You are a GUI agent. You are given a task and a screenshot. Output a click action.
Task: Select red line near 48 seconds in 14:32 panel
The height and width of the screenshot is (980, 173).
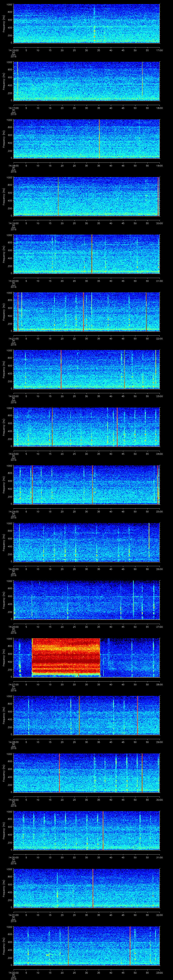point(130,946)
